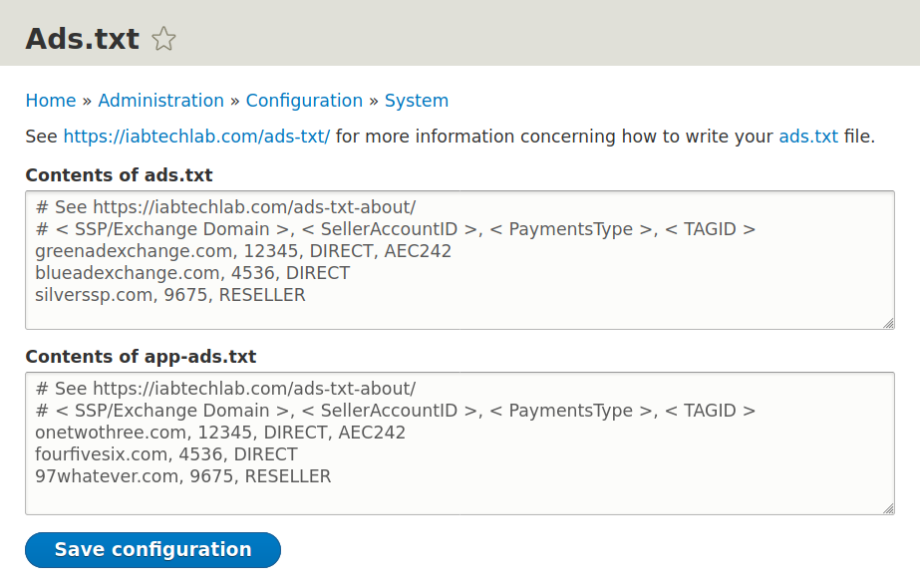Follow the ads.txt file link
This screenshot has height=588, width=920.
(808, 136)
